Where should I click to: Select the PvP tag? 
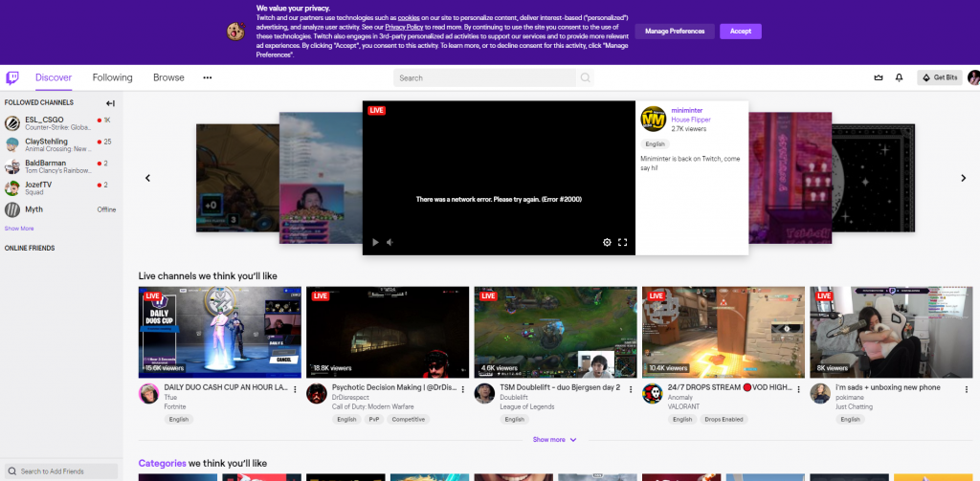[x=374, y=420]
